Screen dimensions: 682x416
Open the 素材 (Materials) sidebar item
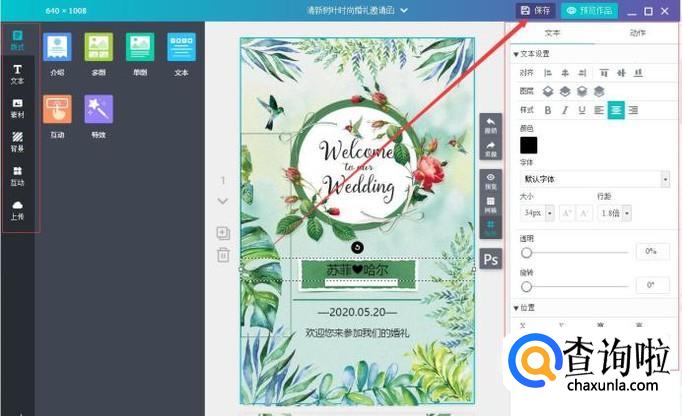point(17,108)
